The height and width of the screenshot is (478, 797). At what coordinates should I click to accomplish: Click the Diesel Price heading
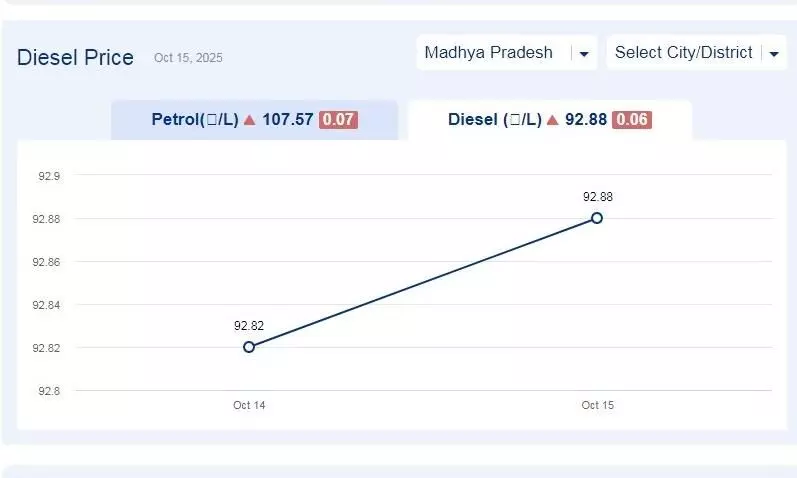pyautogui.click(x=75, y=58)
